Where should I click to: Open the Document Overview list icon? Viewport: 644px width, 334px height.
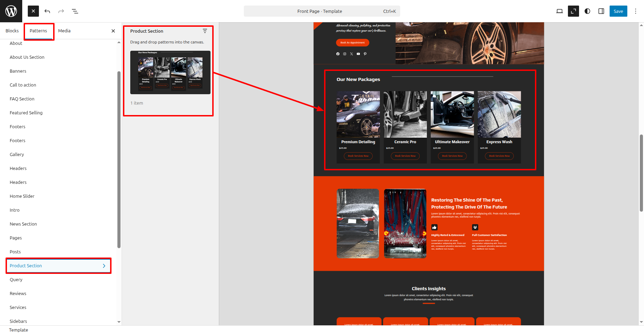click(75, 11)
